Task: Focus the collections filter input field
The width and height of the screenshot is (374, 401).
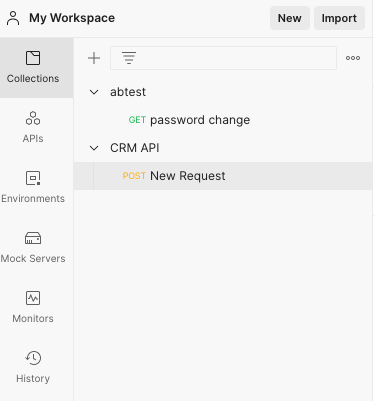Action: pos(223,58)
